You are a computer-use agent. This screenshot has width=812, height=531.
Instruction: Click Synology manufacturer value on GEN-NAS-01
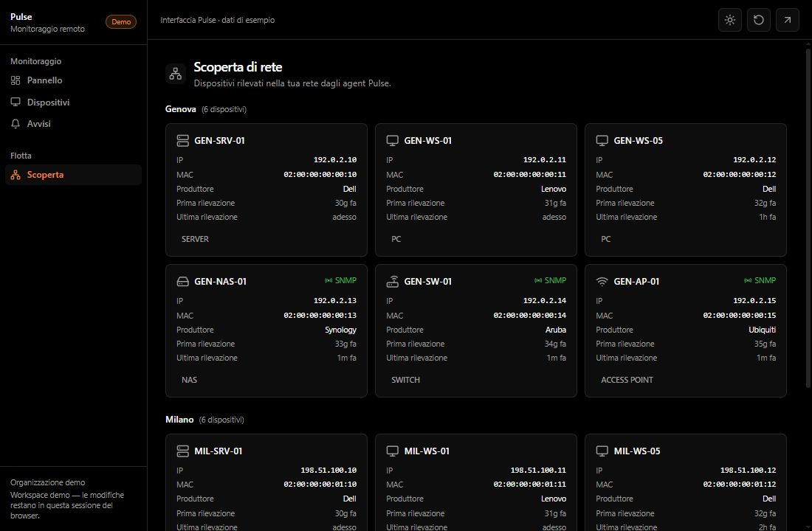point(341,330)
